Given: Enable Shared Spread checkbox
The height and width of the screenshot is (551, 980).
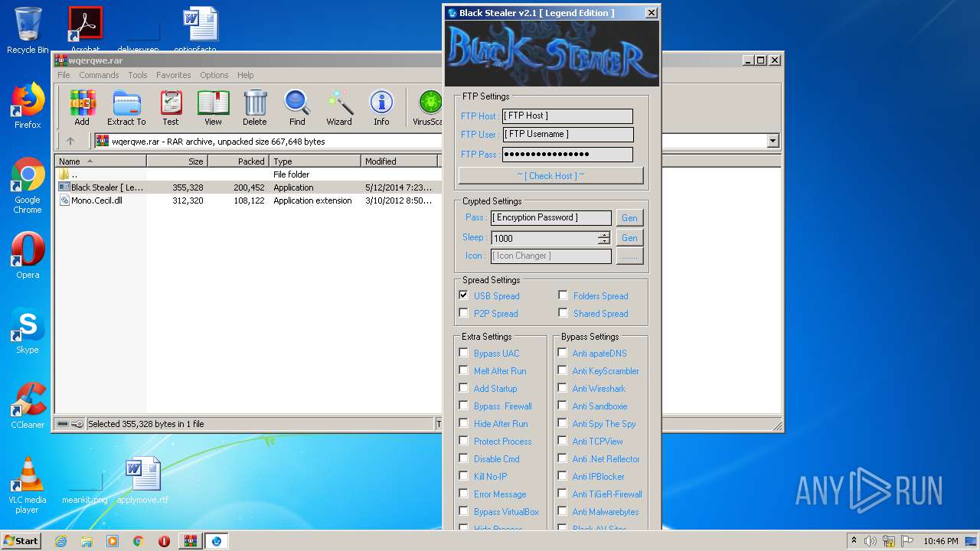Looking at the screenshot, I should click(563, 313).
